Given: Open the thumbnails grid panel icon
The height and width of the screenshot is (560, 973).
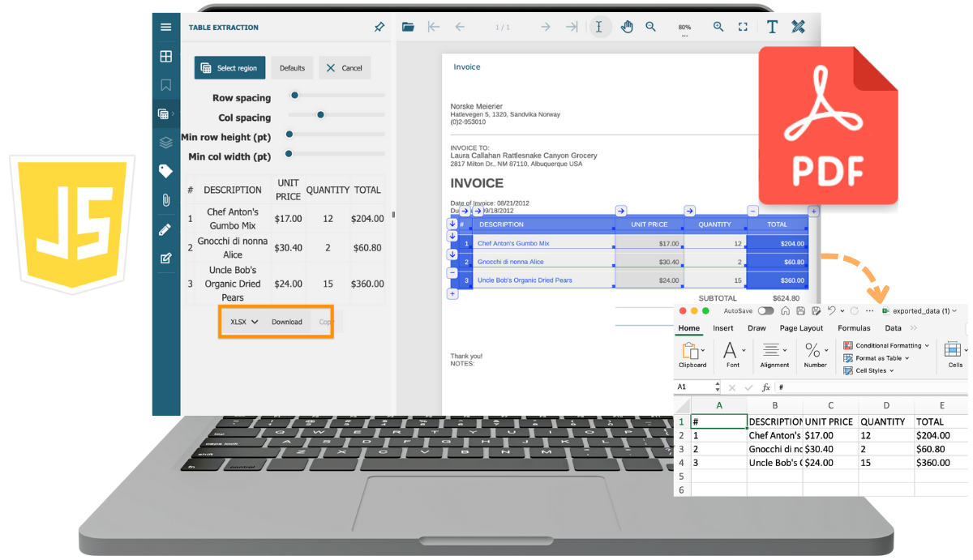Looking at the screenshot, I should (x=166, y=56).
